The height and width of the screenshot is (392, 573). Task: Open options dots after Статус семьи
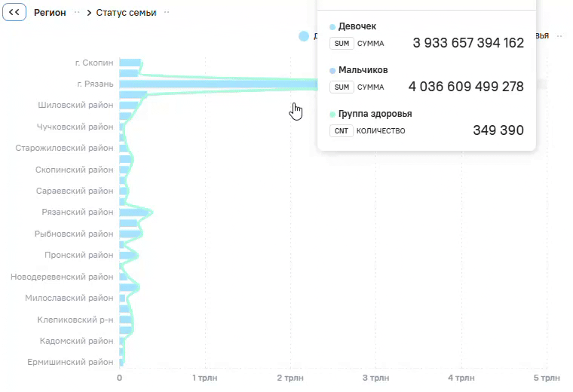tap(167, 12)
